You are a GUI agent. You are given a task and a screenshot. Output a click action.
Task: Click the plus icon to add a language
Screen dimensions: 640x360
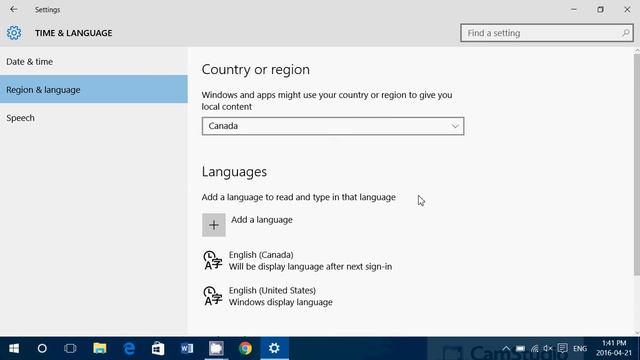click(213, 224)
